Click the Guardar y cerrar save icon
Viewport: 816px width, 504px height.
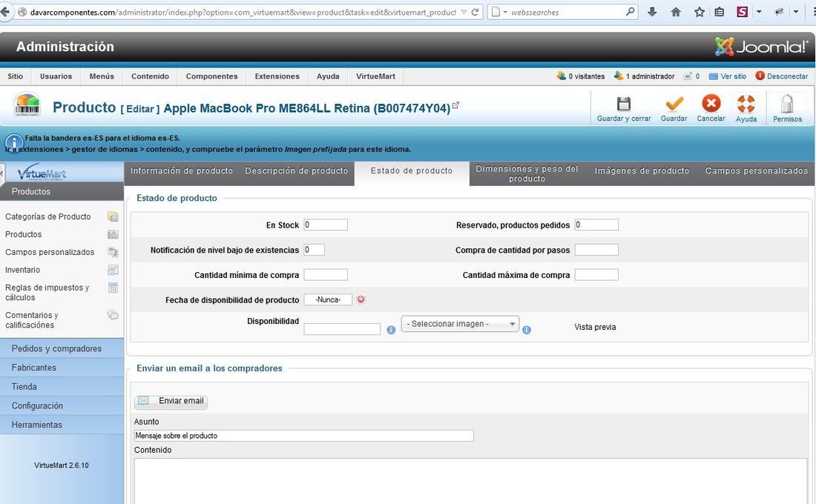(x=623, y=104)
